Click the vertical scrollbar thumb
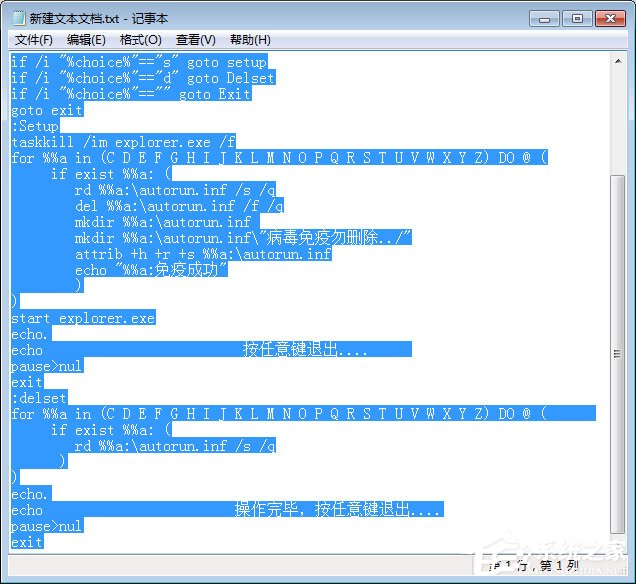This screenshot has height=584, width=636. [618, 354]
